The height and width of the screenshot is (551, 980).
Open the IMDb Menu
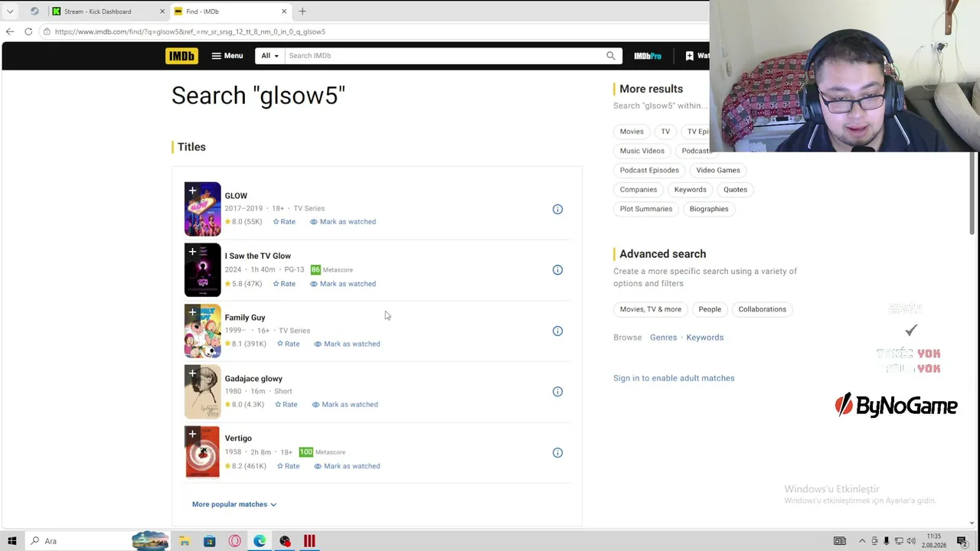(227, 56)
